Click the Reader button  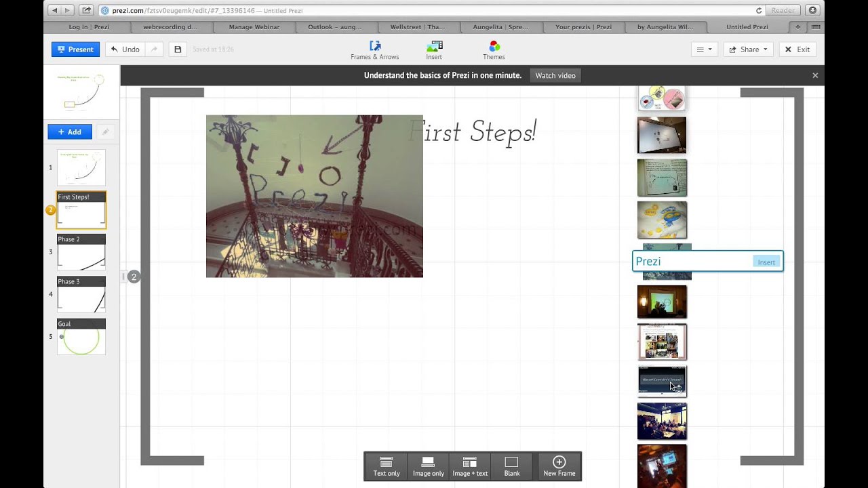point(783,10)
